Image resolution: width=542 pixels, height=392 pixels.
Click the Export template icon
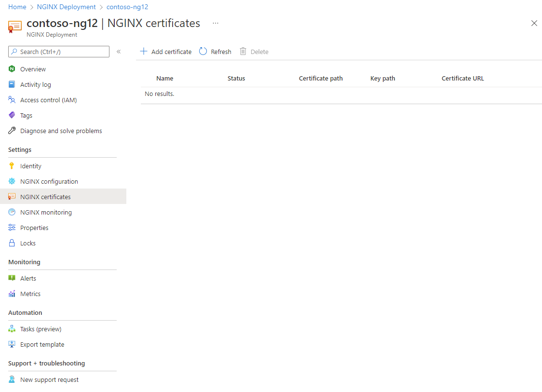(x=12, y=344)
